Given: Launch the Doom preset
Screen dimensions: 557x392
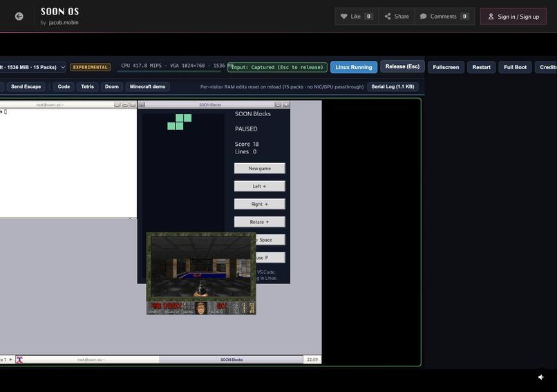Looking at the screenshot, I should (112, 86).
